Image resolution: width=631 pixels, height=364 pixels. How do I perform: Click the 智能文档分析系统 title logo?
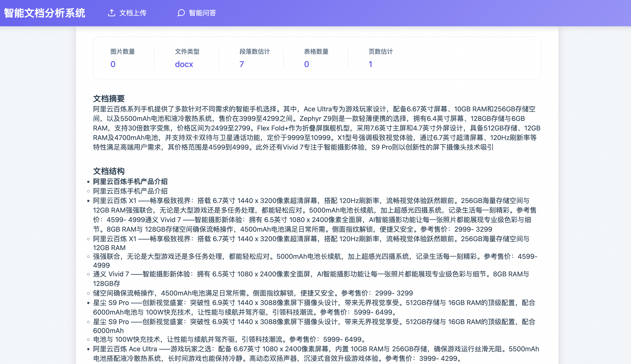point(45,13)
